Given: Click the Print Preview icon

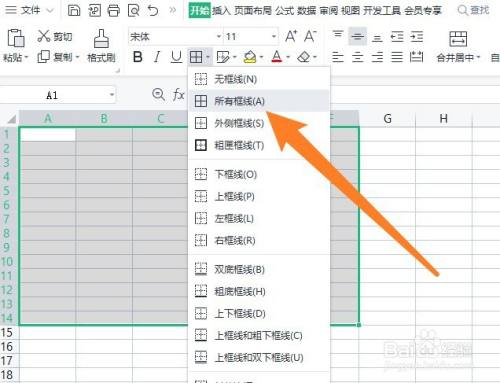Looking at the screenshot, I should pos(134,11).
